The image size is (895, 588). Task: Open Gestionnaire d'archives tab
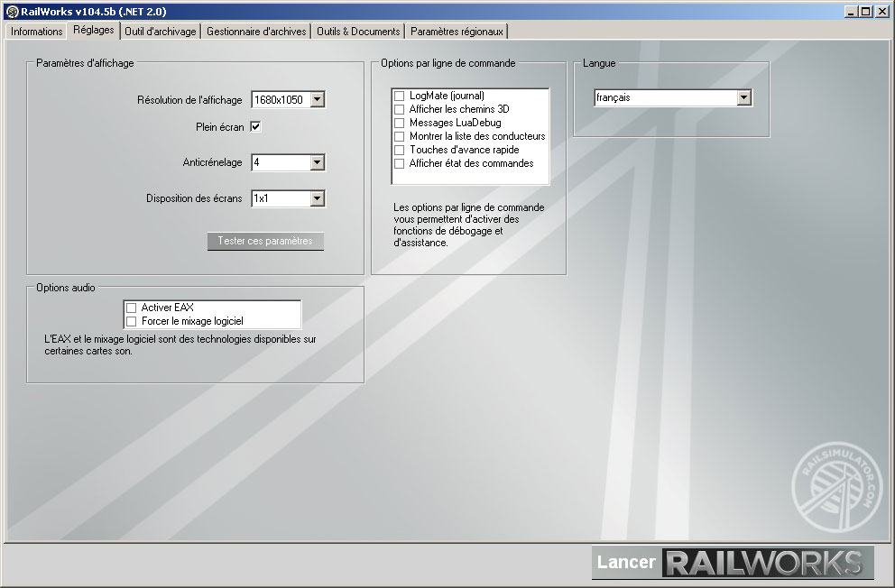click(256, 32)
